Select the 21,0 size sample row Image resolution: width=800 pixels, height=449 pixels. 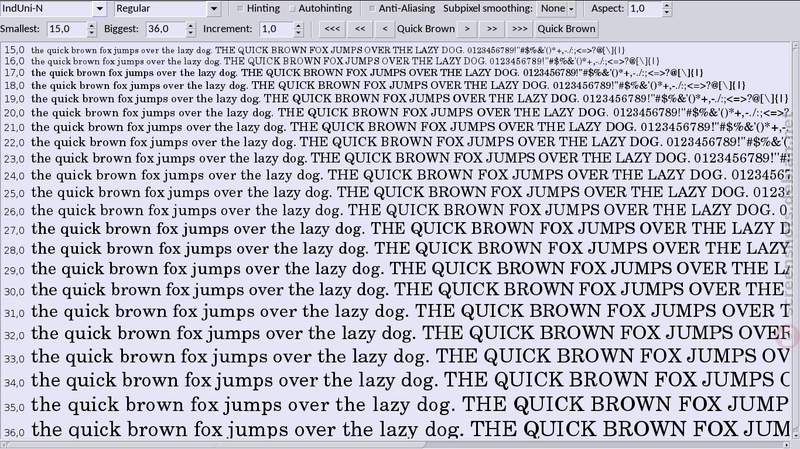(x=396, y=127)
